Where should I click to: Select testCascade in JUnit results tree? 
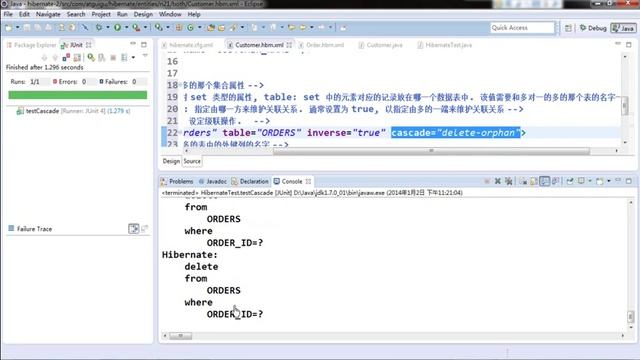[x=73, y=111]
